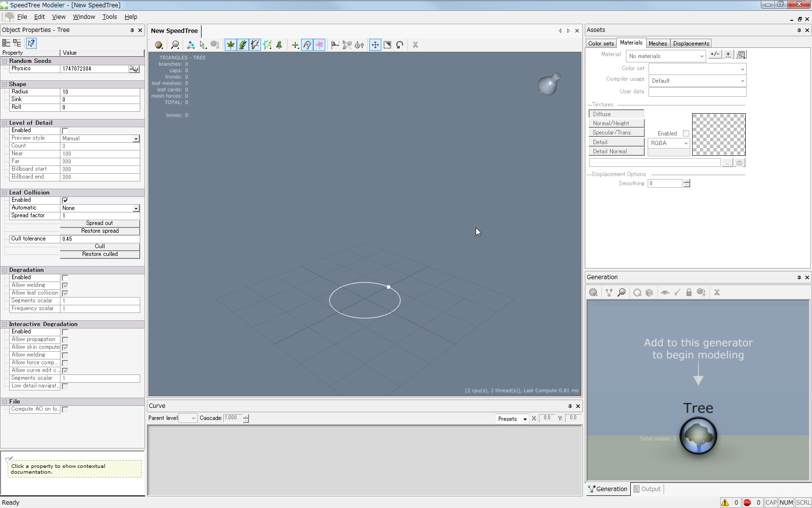
Task: Select the four-arrow move tool
Action: pyautogui.click(x=375, y=45)
